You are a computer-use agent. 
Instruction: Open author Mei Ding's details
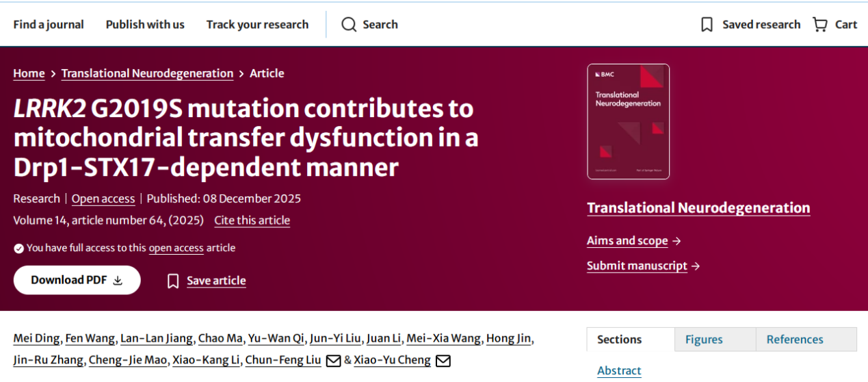[38, 338]
